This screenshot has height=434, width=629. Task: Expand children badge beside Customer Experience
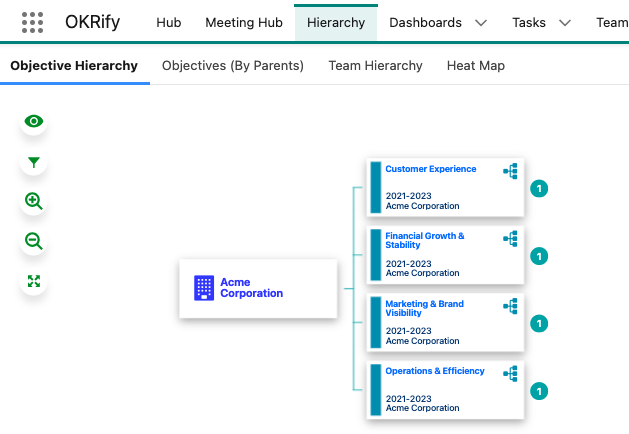pyautogui.click(x=539, y=189)
